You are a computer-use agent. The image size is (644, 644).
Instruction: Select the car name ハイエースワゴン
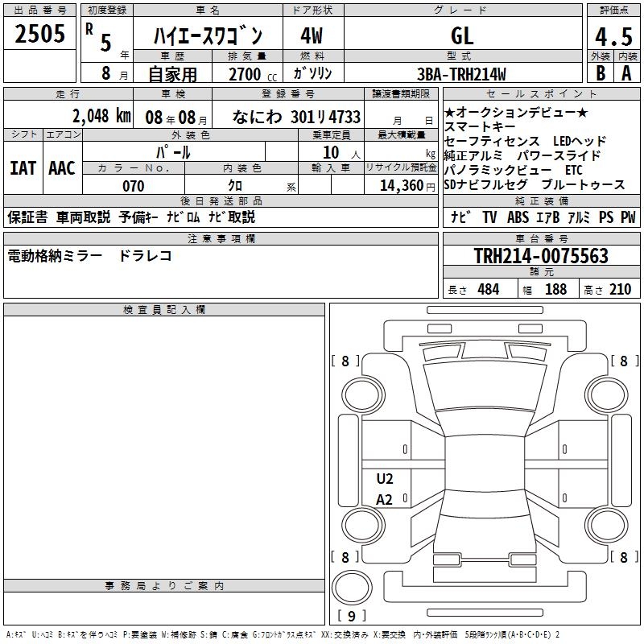coord(208,35)
